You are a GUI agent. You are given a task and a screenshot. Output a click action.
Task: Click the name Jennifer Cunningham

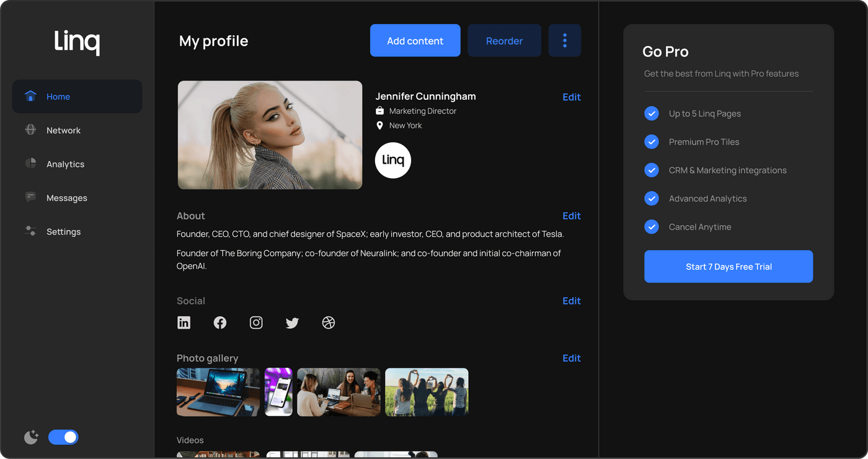426,96
